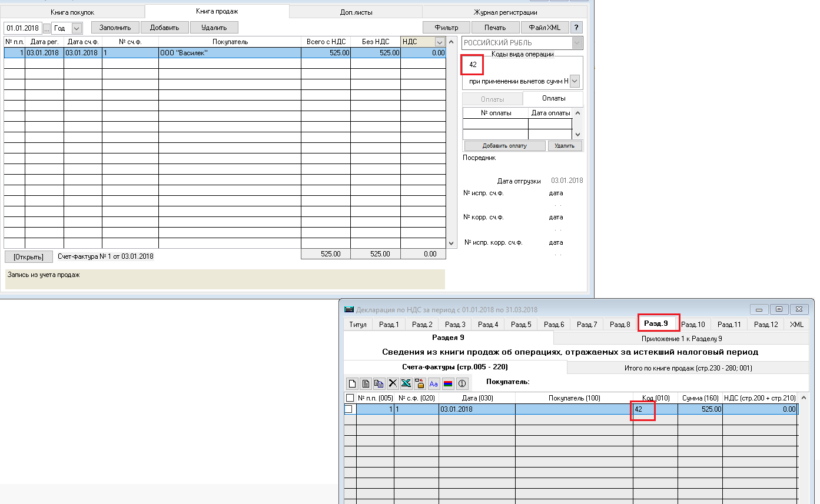Open the Разд.6 tab

(554, 324)
